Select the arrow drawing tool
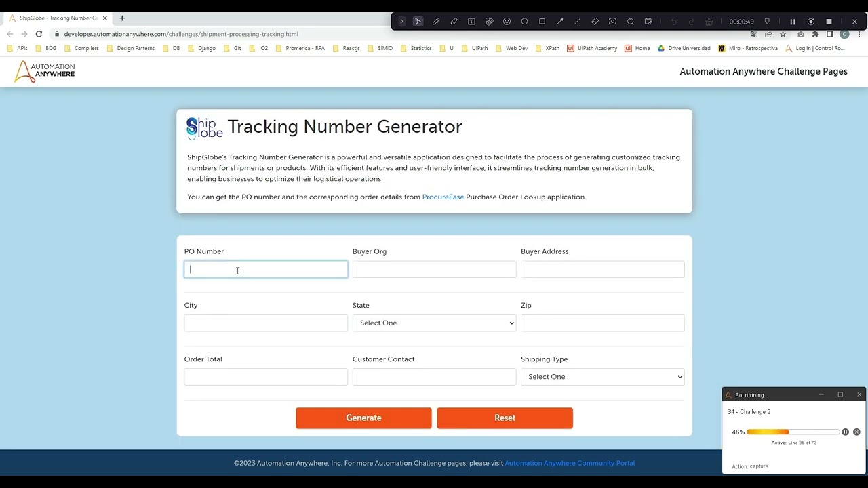This screenshot has width=868, height=488. click(559, 22)
